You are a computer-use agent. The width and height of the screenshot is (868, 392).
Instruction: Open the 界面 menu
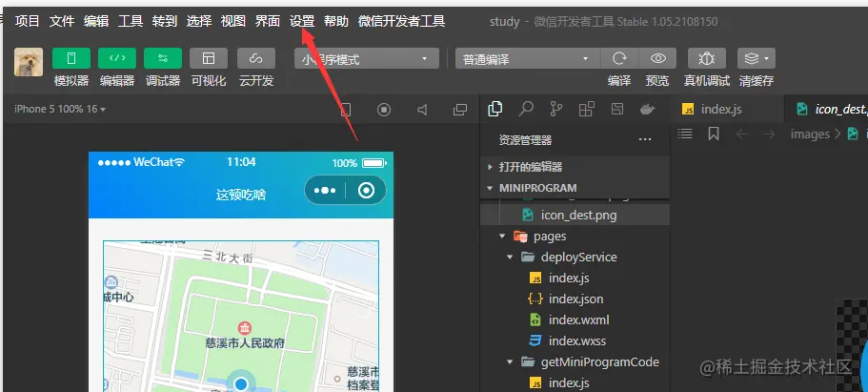268,22
